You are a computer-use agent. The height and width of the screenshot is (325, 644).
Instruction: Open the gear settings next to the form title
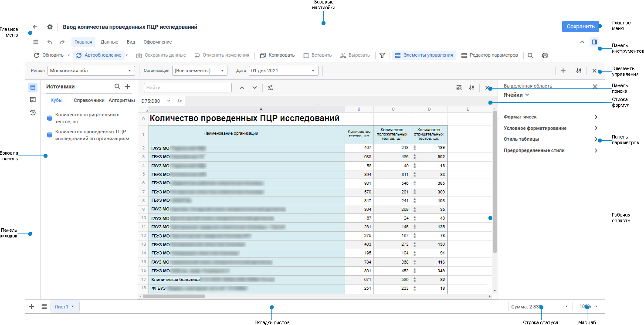point(50,27)
